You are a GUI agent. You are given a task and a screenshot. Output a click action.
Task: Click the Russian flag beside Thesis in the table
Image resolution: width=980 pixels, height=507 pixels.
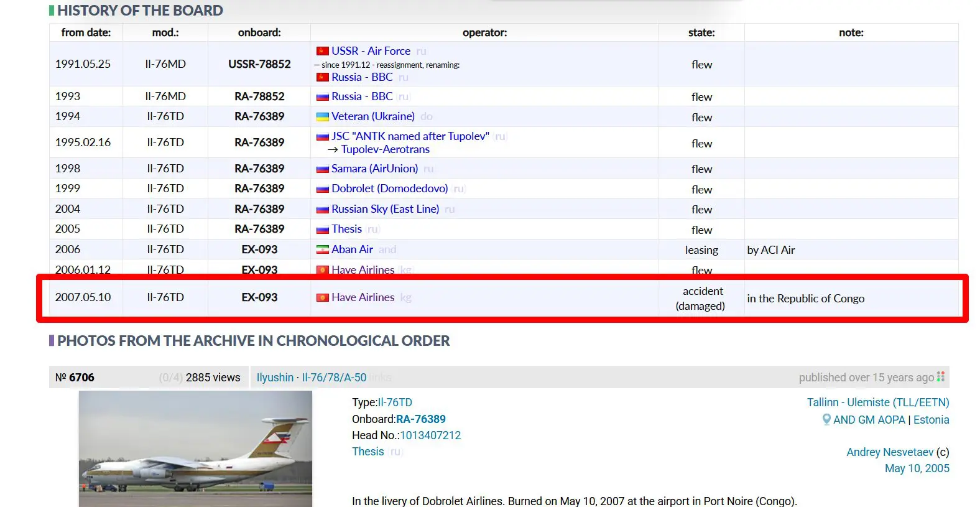pos(322,230)
